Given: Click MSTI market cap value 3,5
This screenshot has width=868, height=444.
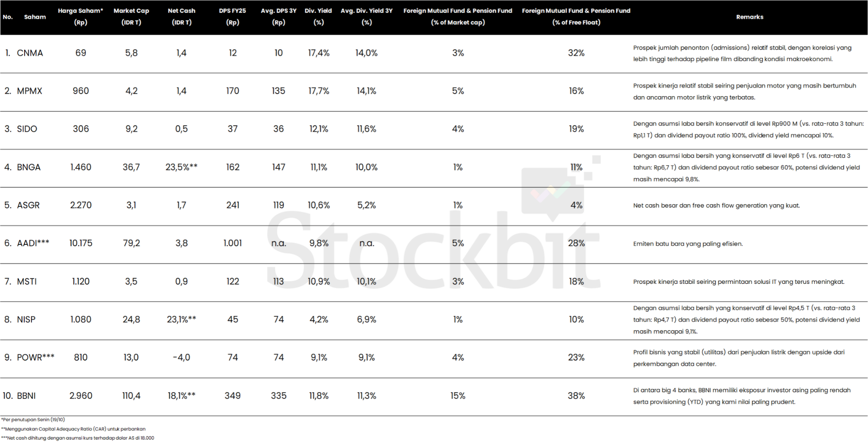Looking at the screenshot, I should coord(131,282).
